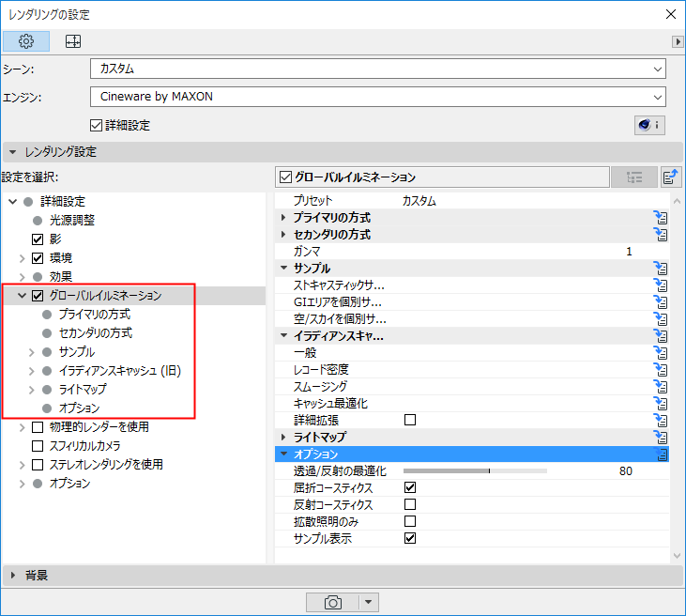Expand side panel with top-right arrow button
Viewport: 686px width, 616px height.
(x=678, y=41)
